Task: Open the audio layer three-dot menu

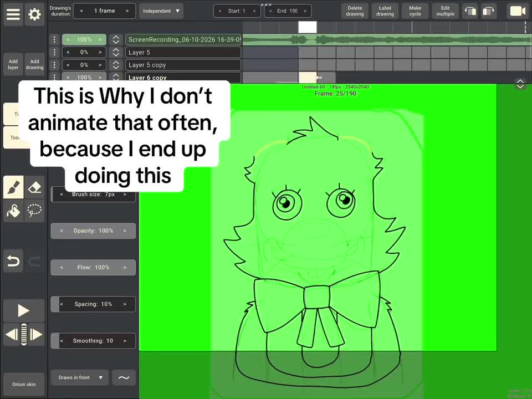Action: 54,40
